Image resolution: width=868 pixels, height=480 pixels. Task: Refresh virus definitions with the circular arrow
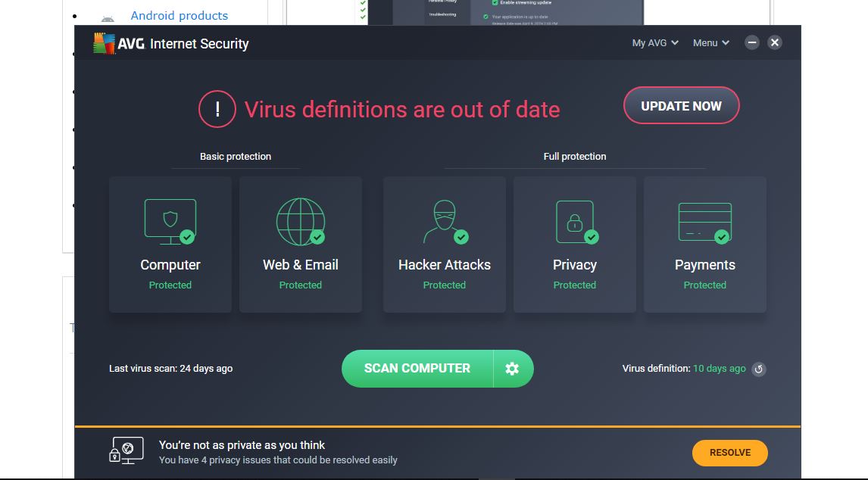click(759, 369)
